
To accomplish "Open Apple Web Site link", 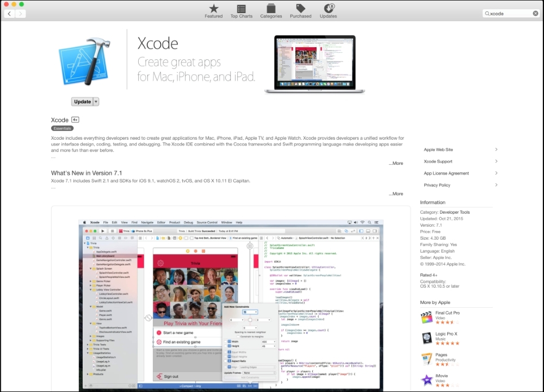I will click(x=438, y=150).
